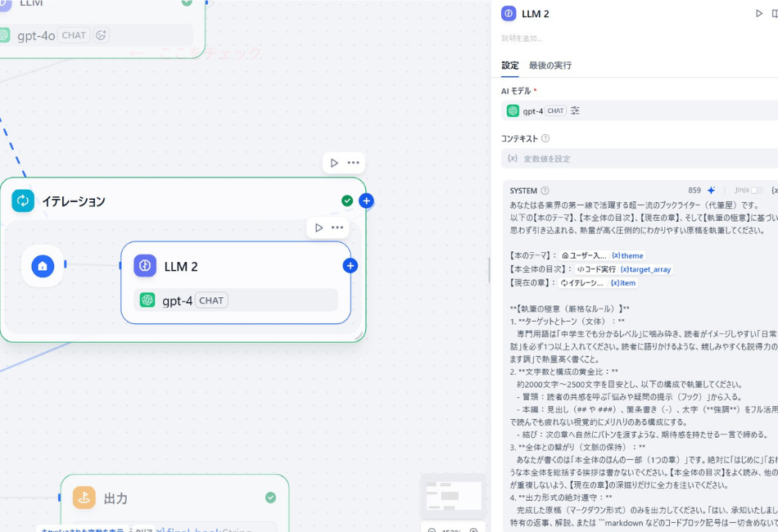This screenshot has height=532, width=778.
Task: Switch to the 設定 tab
Action: [x=509, y=65]
